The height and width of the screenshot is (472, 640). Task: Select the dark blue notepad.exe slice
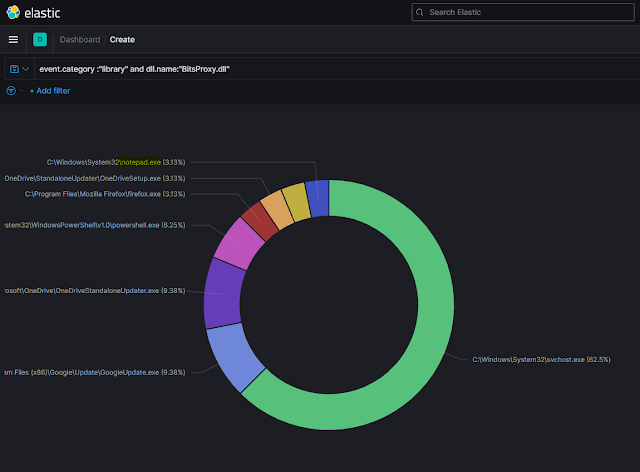(x=317, y=198)
